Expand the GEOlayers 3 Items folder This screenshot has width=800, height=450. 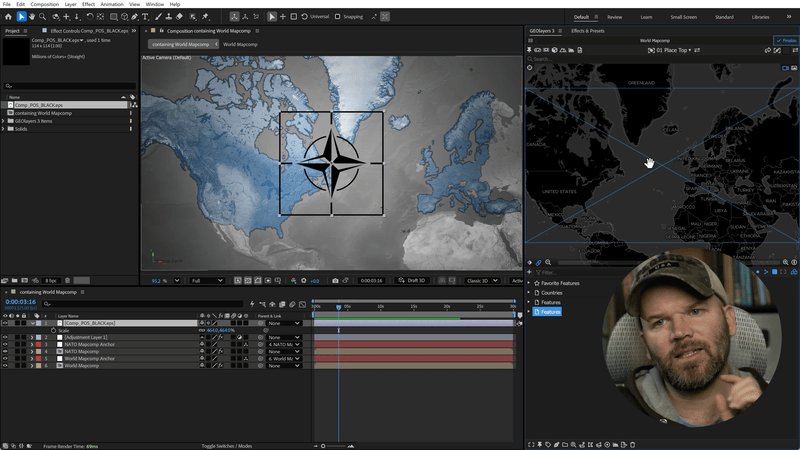point(4,121)
